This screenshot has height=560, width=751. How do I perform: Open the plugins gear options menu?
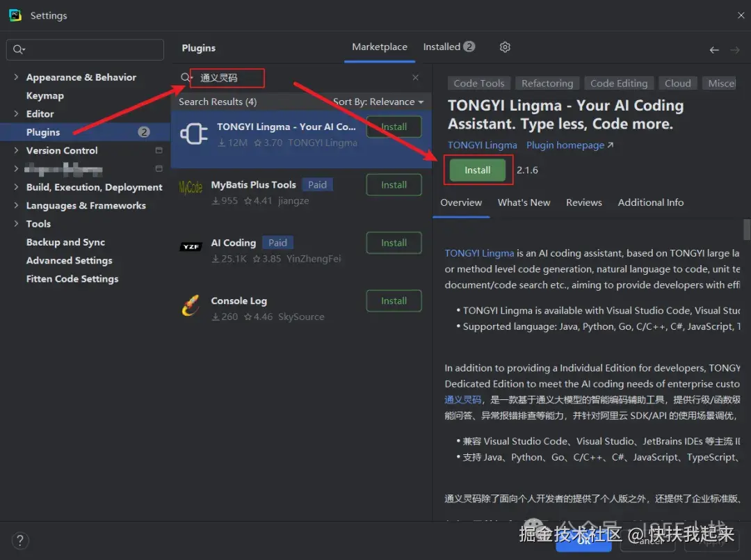coord(505,47)
